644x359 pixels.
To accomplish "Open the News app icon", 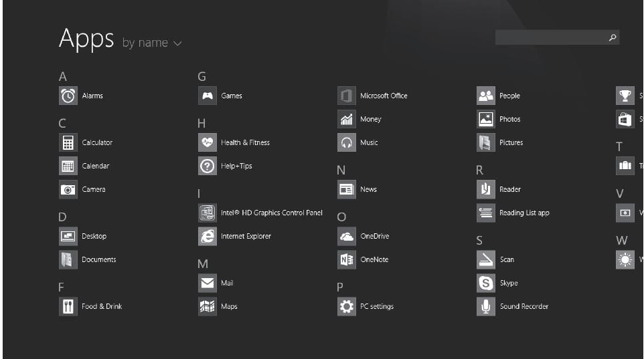I will [347, 190].
